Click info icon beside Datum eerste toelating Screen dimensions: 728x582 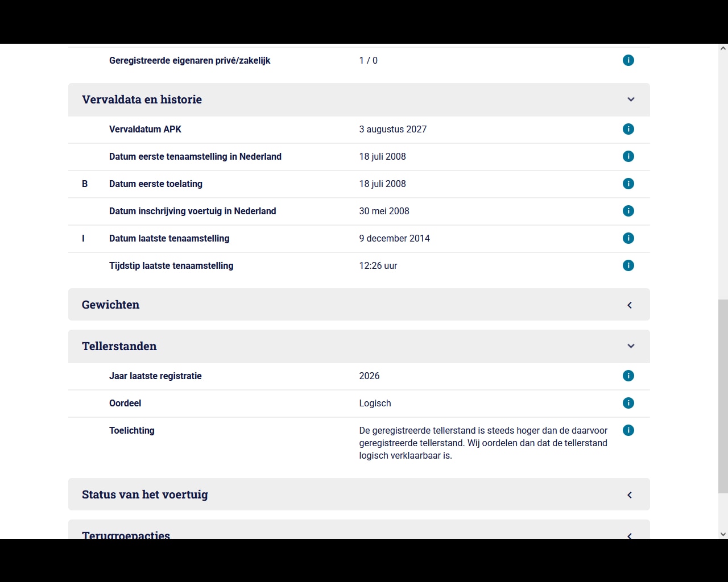[x=628, y=184]
